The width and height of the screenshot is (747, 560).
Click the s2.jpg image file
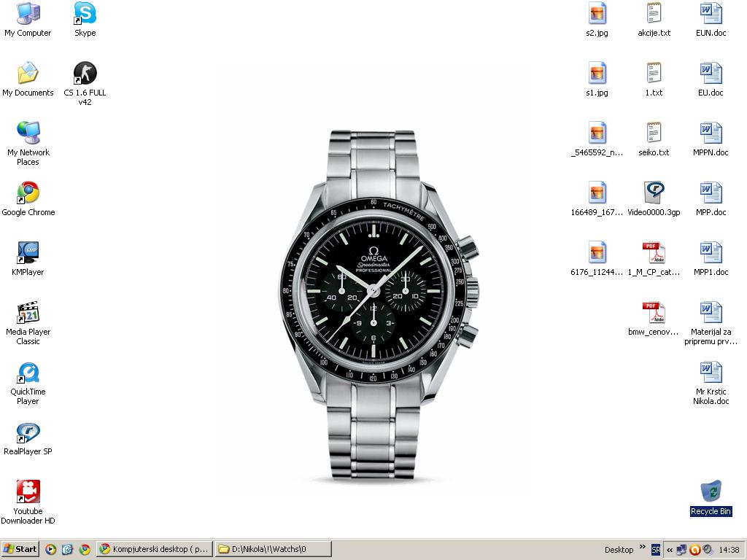coord(597,14)
